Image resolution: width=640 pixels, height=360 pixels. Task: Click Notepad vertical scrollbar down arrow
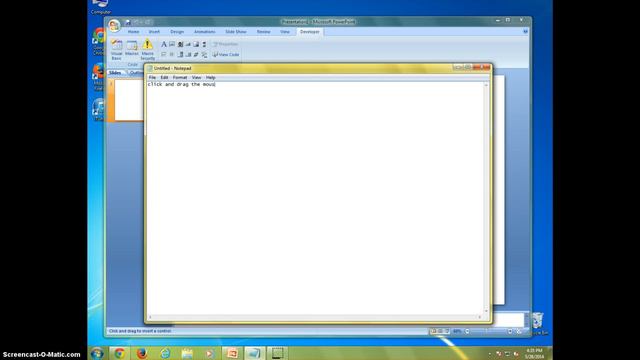pos(486,311)
